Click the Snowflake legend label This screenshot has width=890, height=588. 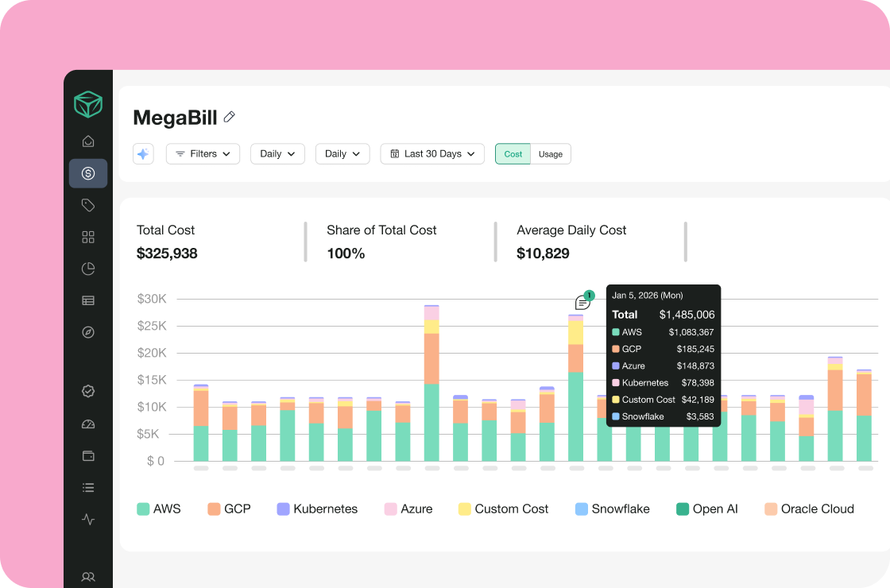620,509
